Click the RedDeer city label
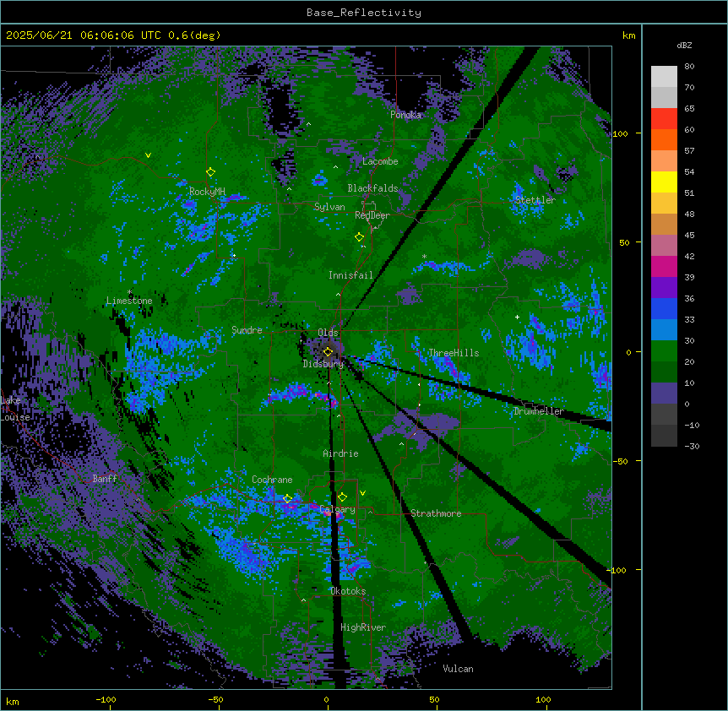Screen dimensions: 728x711 click(x=372, y=215)
